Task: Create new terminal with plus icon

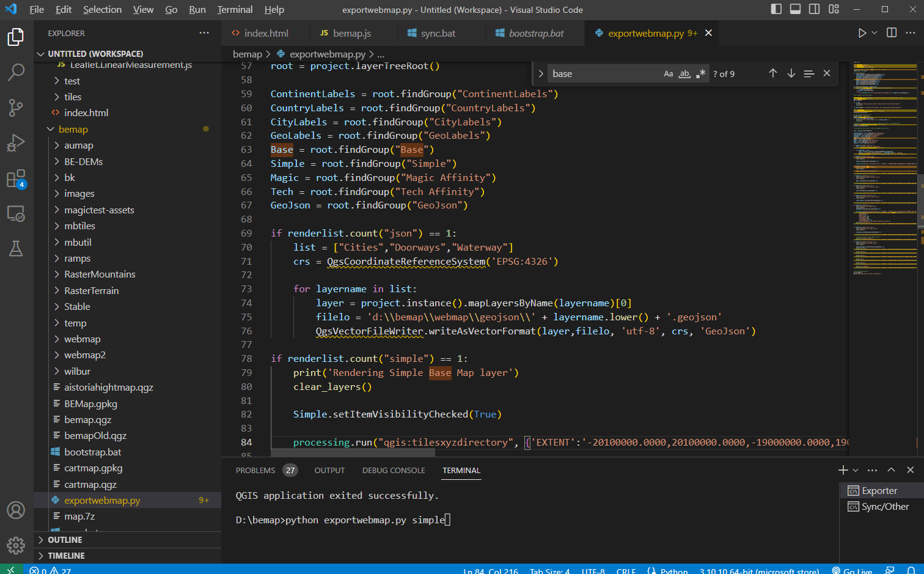Action: click(x=843, y=470)
